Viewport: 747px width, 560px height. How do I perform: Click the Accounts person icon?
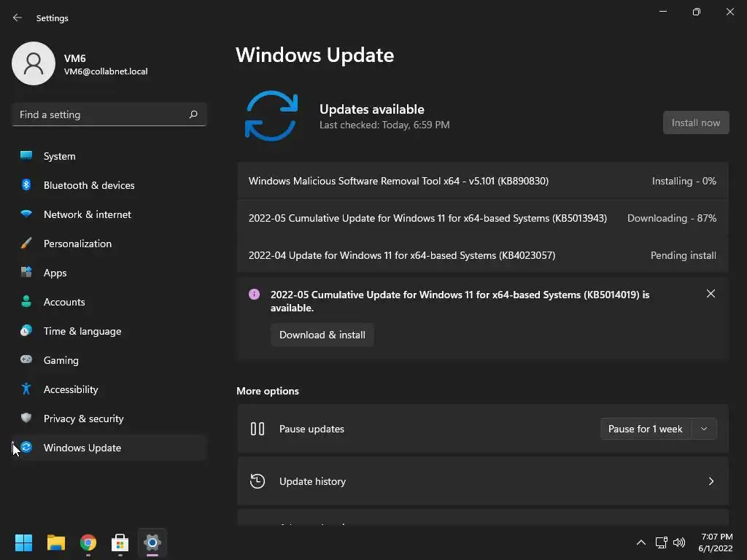pos(26,301)
